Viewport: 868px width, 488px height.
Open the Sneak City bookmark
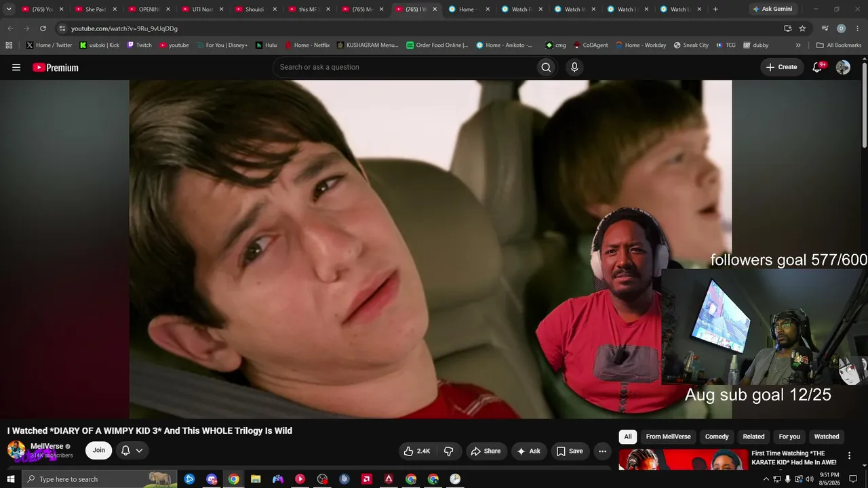(691, 45)
